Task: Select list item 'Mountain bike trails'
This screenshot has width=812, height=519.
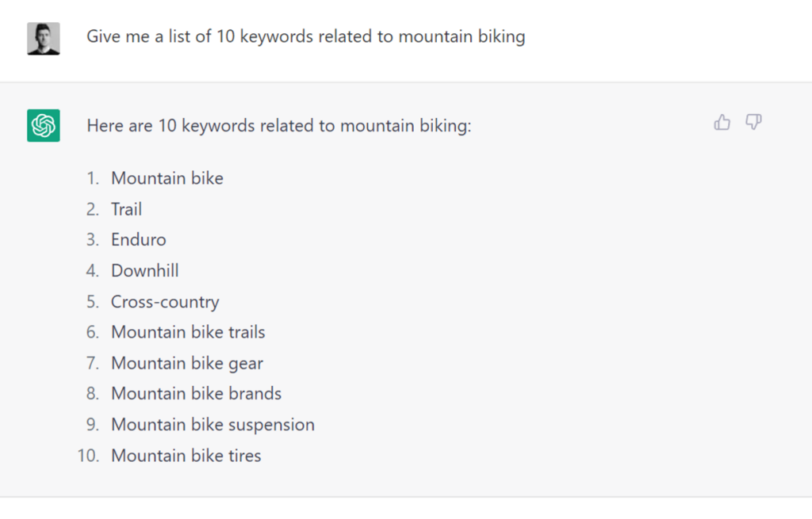Action: (188, 332)
